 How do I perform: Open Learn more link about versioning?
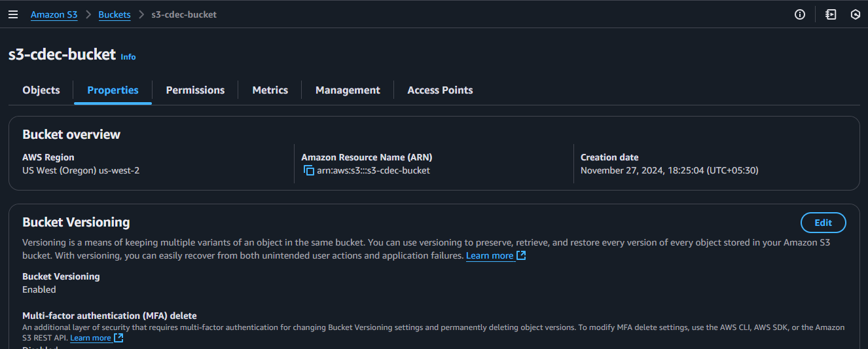489,256
